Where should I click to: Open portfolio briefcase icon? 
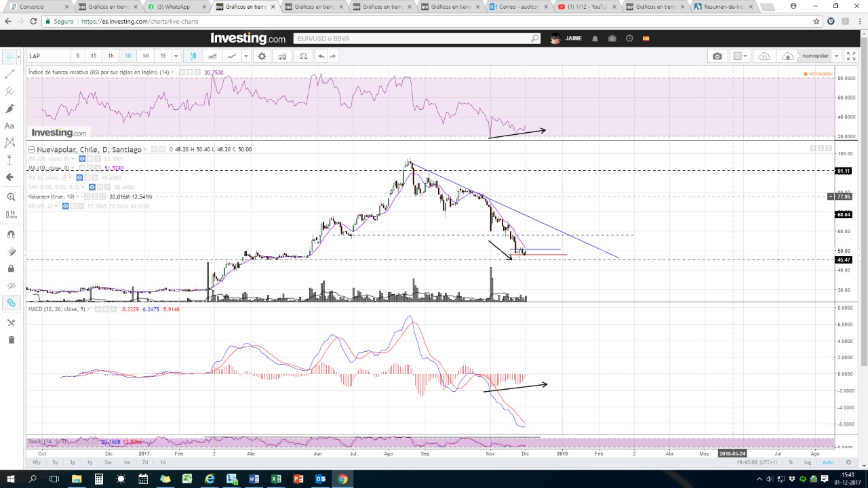pos(612,39)
